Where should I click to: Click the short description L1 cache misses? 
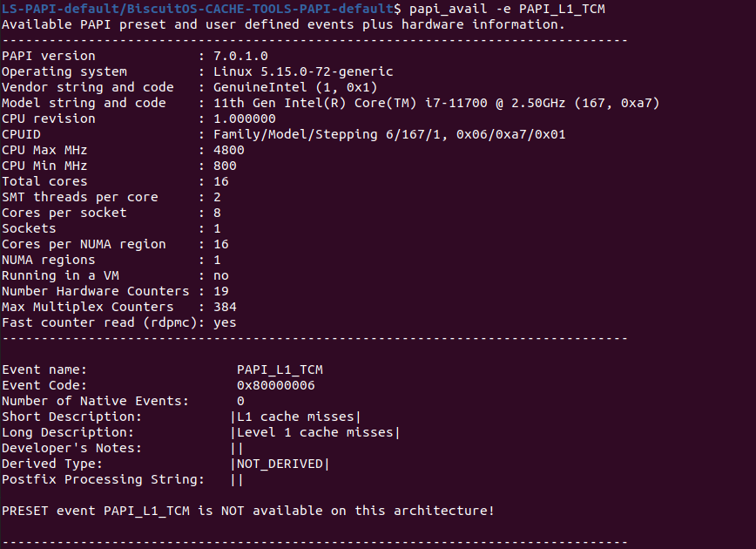295,417
